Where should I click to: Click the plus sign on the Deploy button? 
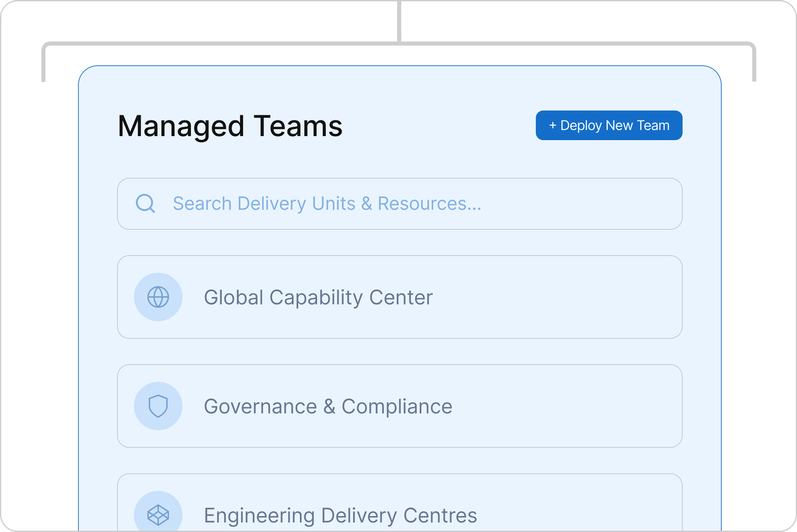click(x=552, y=126)
